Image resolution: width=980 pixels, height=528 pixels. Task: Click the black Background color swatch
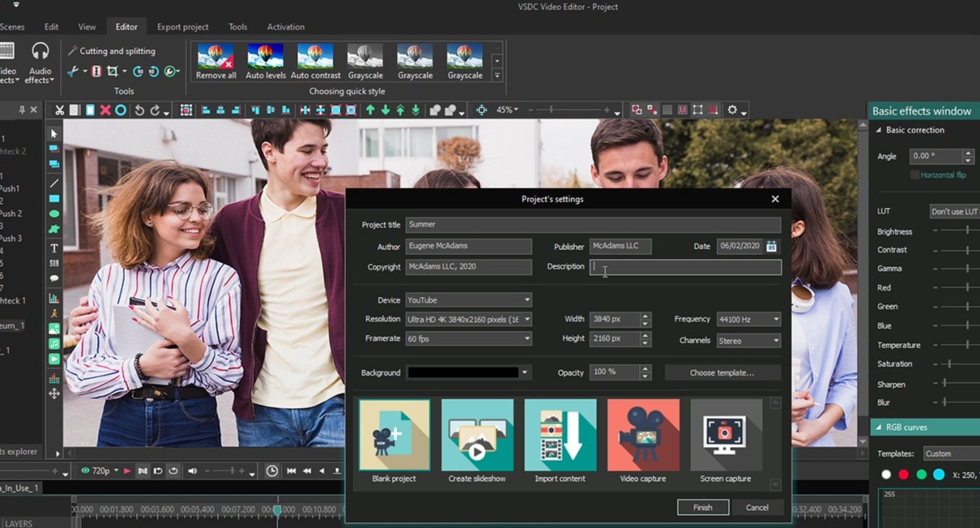click(x=463, y=372)
